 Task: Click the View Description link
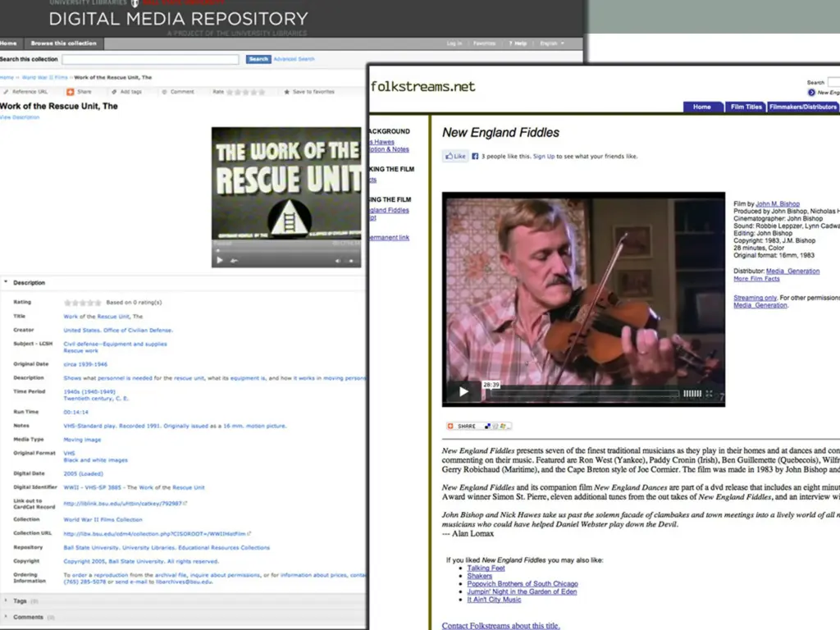pyautogui.click(x=20, y=117)
